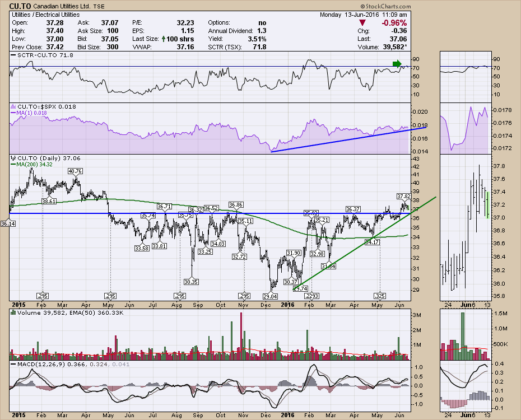Click the 29.74 low price label
Viewport: 521px width, 420px height.
click(x=300, y=288)
